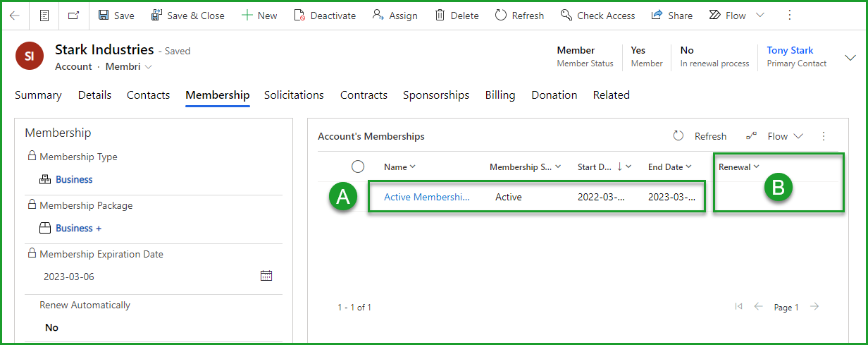
Task: Toggle Renew Automatically No value
Action: coord(52,327)
